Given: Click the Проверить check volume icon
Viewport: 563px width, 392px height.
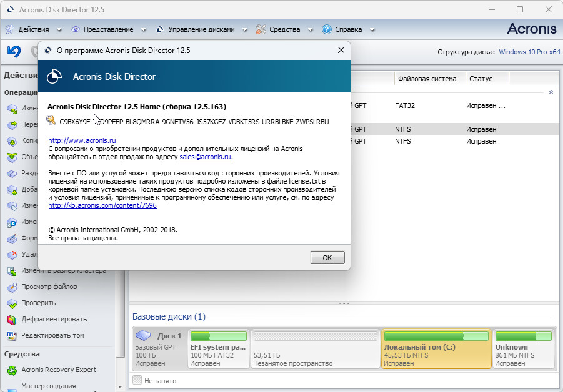Looking at the screenshot, I should tap(11, 303).
